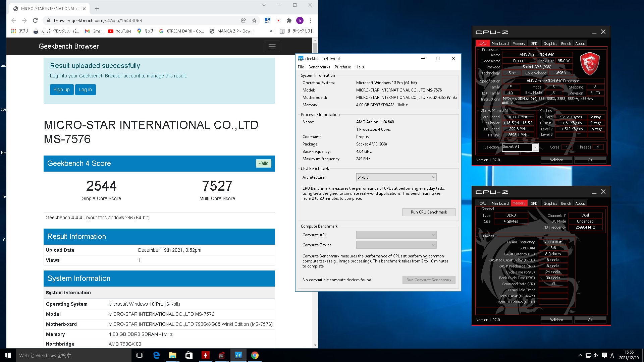Open the red lightning app on the taskbar
Viewport: 644px width, 362px height.
coord(205,355)
